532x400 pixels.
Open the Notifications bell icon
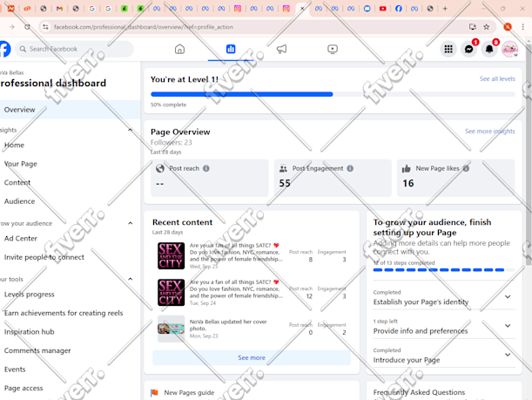coord(489,49)
